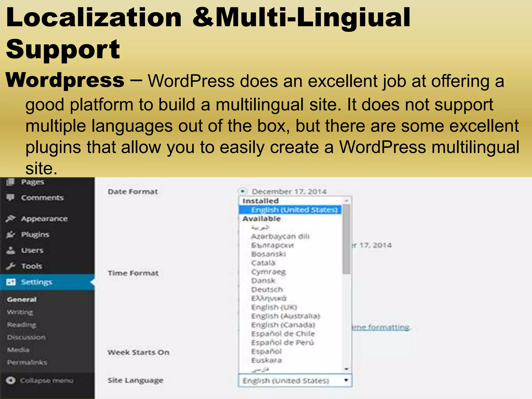
Task: Go to General settings submenu
Action: [22, 300]
